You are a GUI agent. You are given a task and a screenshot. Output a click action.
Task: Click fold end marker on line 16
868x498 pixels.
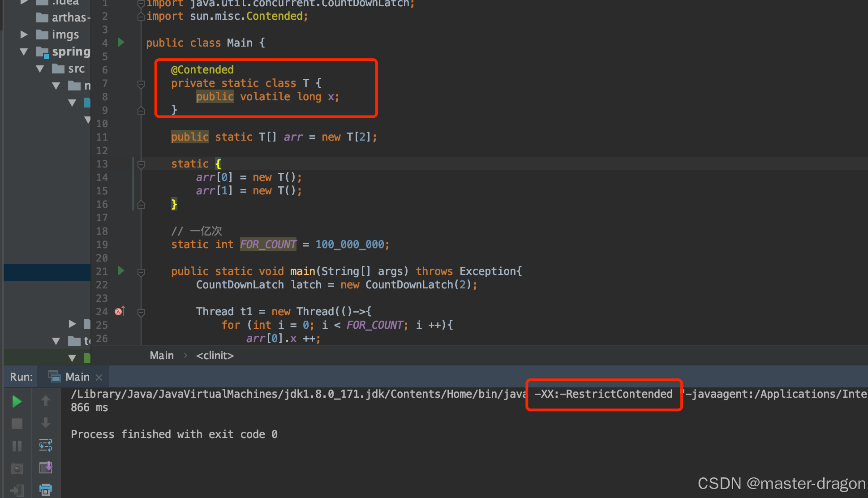pos(141,205)
